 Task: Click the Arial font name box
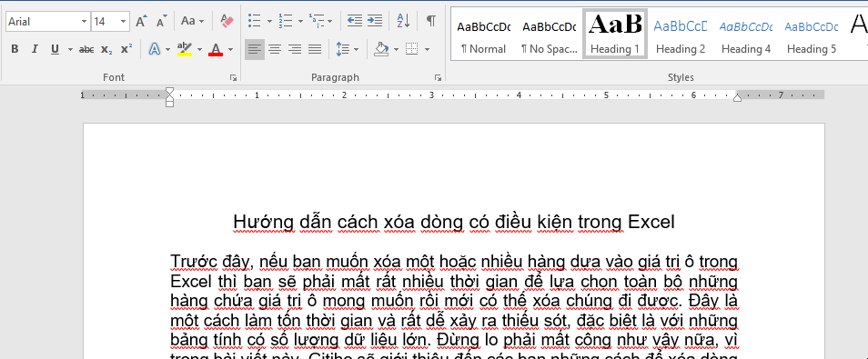(43, 22)
